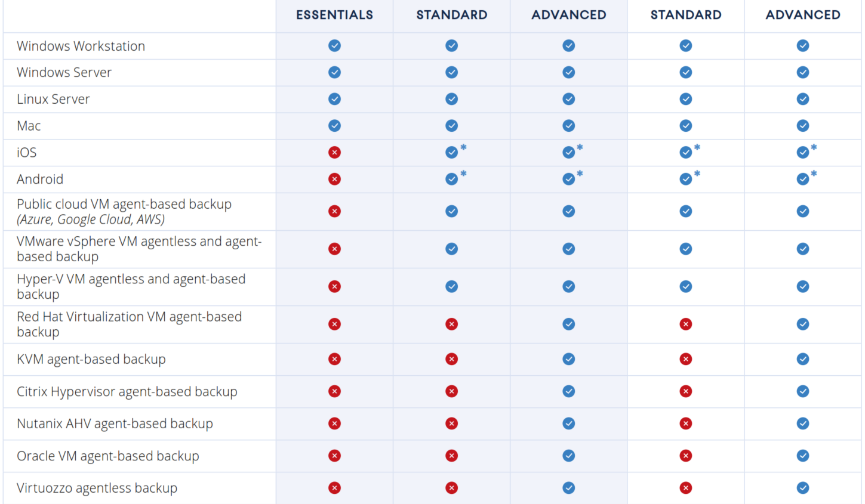Click the Essentials red cross for VMware vSphere
Viewport: 865px width, 504px height.
334,249
